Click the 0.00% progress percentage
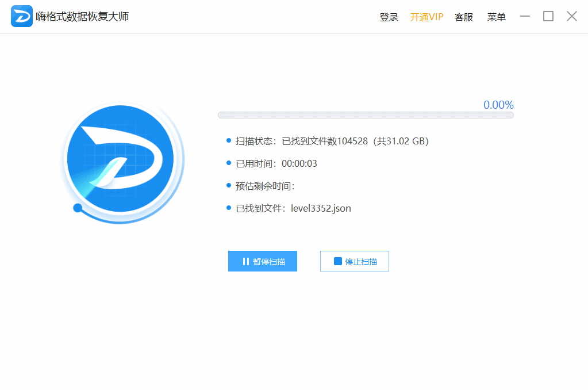This screenshot has width=588, height=390. 498,105
